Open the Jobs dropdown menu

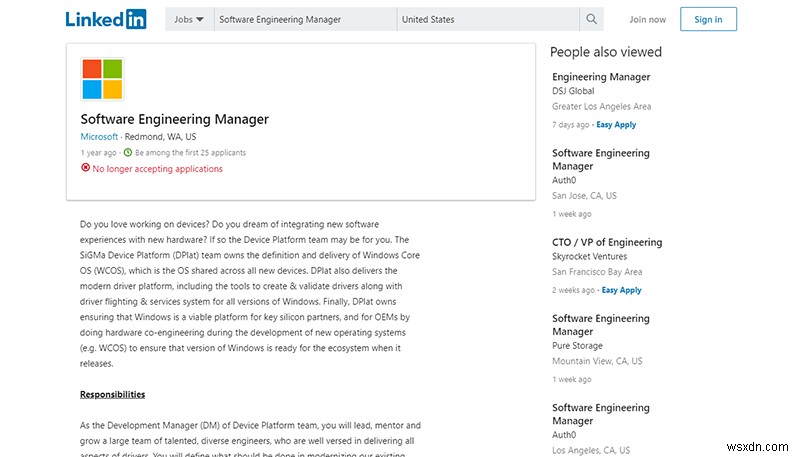189,19
